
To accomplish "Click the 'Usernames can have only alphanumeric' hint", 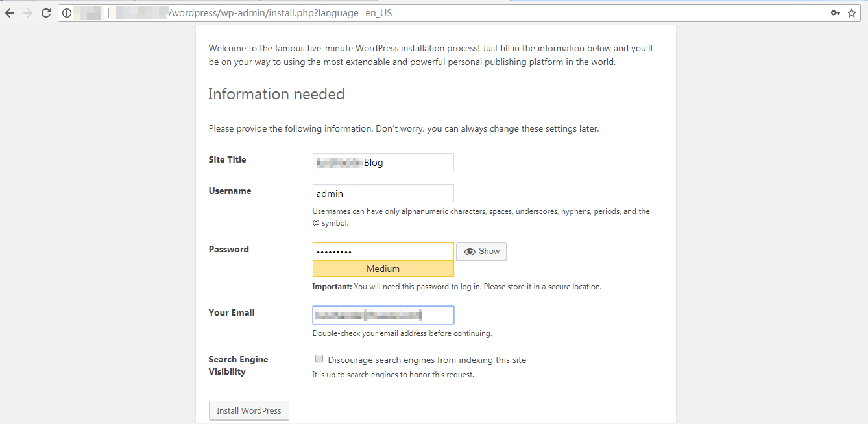I will (481, 217).
